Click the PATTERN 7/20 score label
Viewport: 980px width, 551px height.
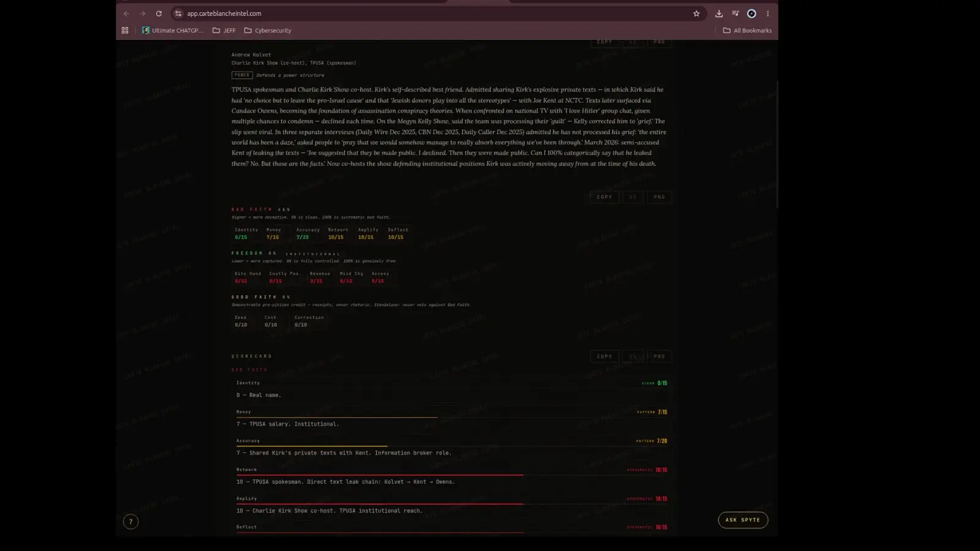click(652, 441)
